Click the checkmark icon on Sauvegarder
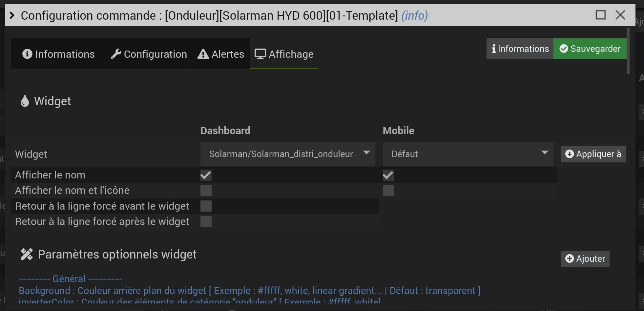The image size is (644, 311). (564, 49)
